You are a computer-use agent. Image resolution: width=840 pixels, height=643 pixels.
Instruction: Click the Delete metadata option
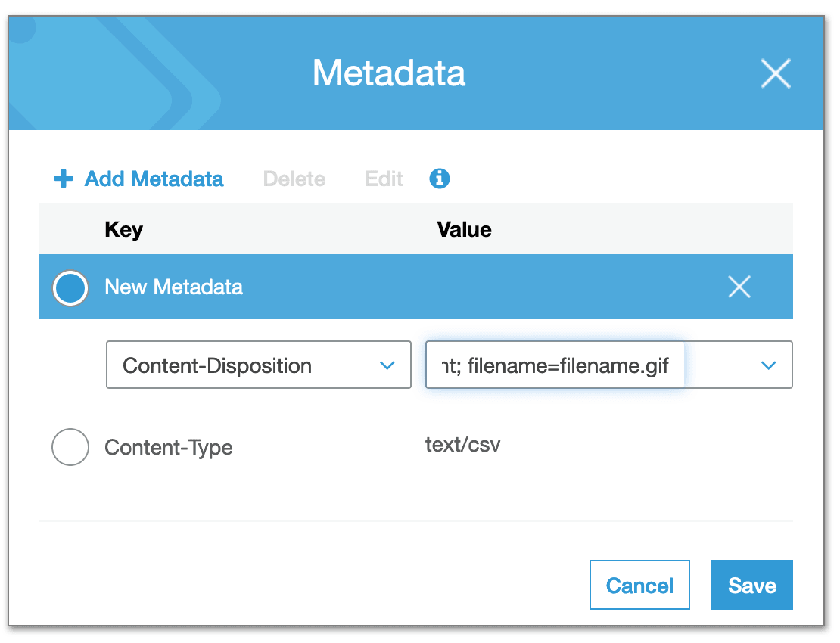pos(294,179)
